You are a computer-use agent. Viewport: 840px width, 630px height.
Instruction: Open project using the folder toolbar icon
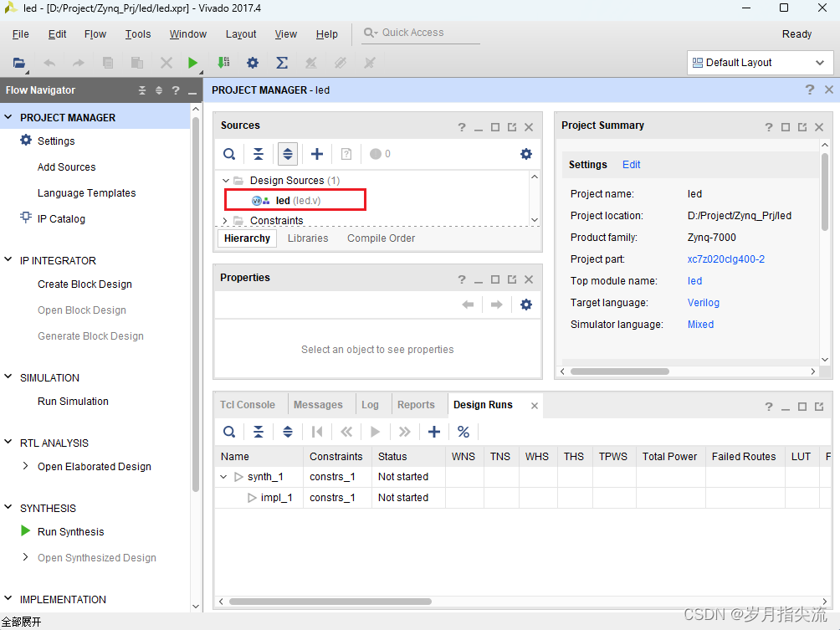pyautogui.click(x=19, y=63)
